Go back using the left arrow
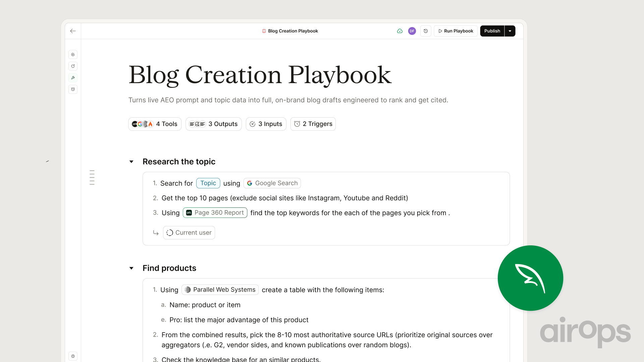 tap(73, 31)
